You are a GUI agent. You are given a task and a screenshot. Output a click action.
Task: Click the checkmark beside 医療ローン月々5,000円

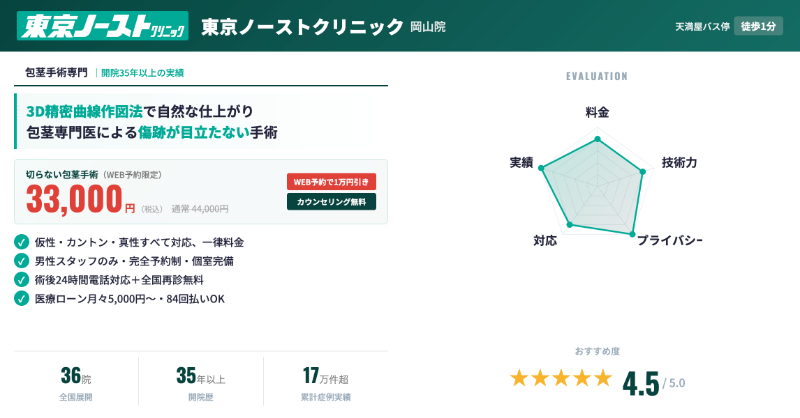click(22, 298)
